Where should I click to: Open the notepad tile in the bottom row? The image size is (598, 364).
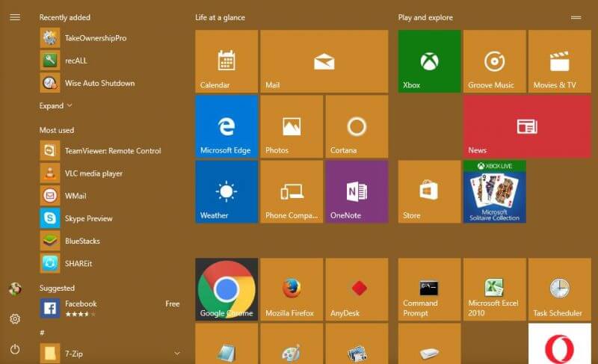226,344
